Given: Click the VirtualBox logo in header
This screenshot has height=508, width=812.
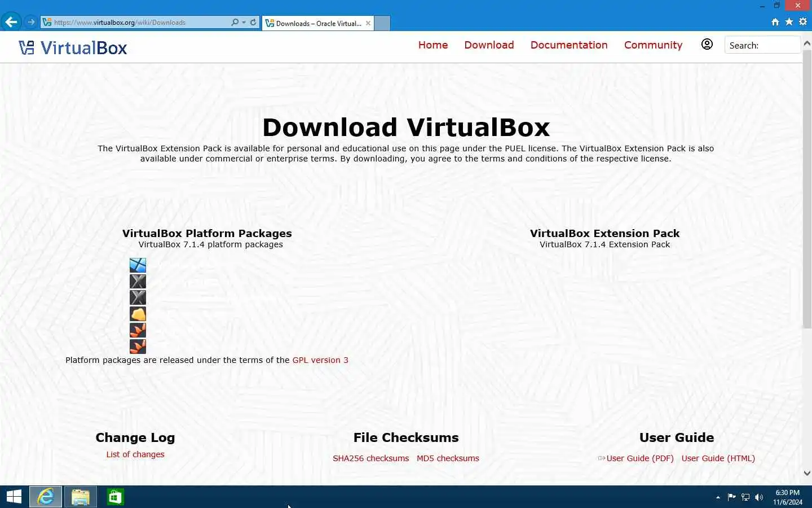Looking at the screenshot, I should coord(73,47).
